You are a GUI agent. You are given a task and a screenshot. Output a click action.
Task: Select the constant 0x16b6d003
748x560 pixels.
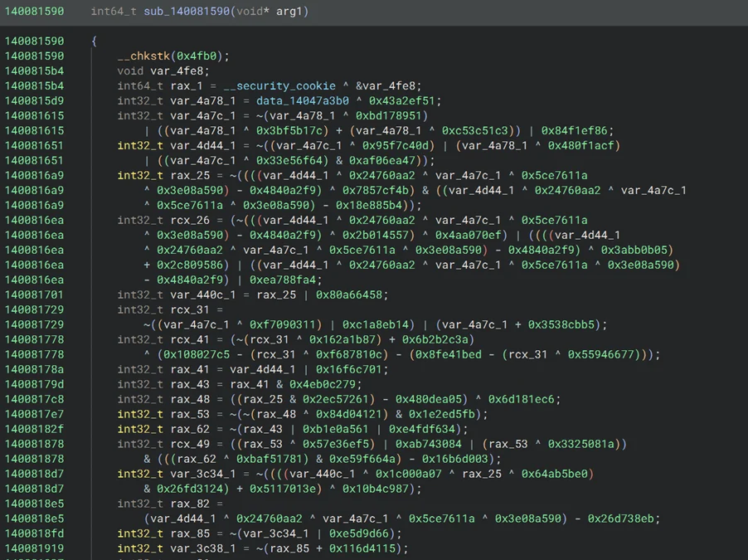click(x=454, y=459)
